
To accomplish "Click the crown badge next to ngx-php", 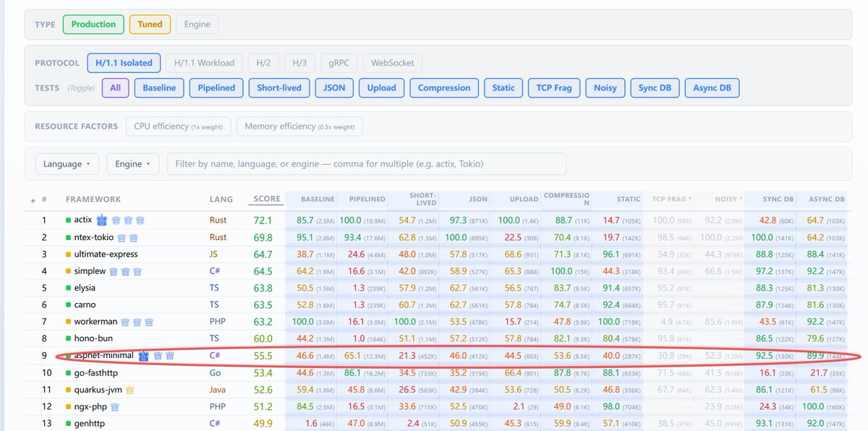I will point(115,406).
